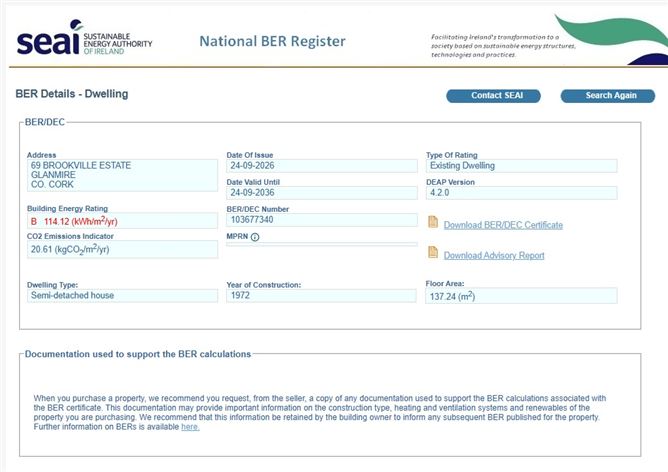668x472 pixels.
Task: Click the Address field with 69 Brookville Estate
Action: point(122,175)
